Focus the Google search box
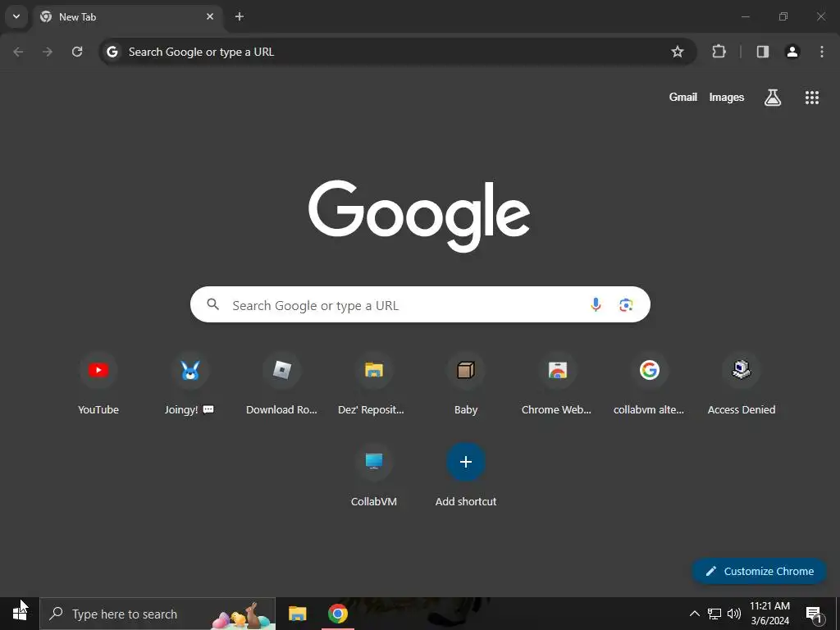 420,305
